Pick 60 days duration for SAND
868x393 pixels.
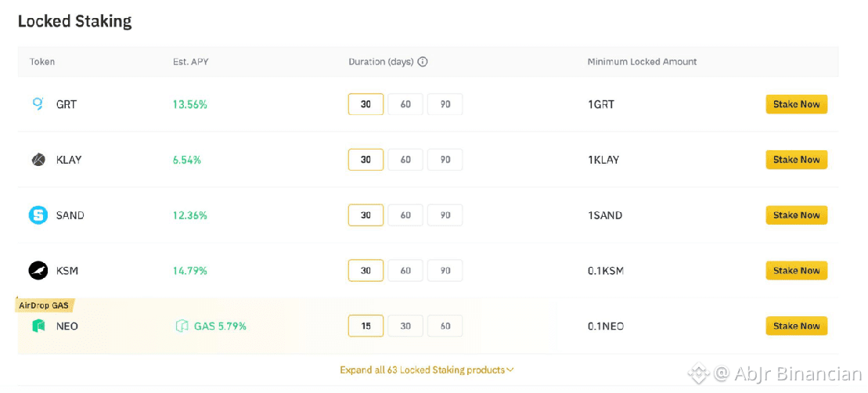(405, 215)
